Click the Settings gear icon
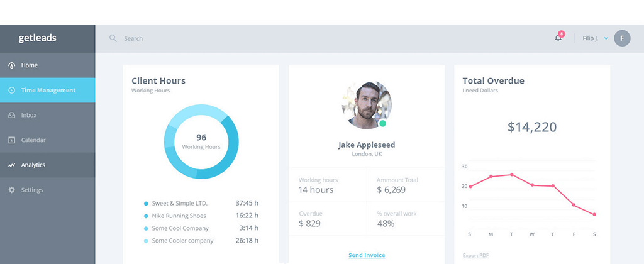 click(x=11, y=190)
